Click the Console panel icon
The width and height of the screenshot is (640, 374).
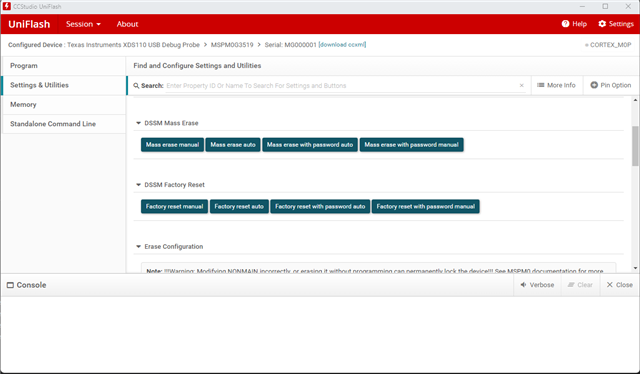10,285
